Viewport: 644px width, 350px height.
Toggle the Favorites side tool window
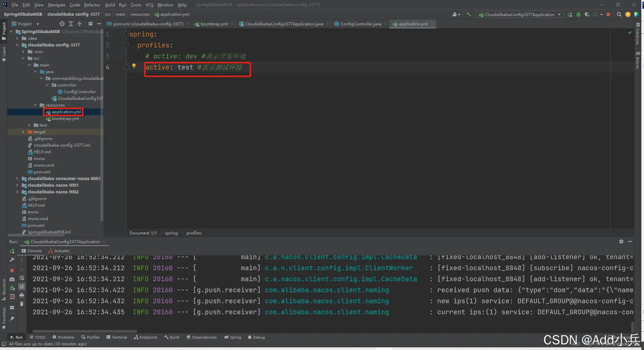[x=4, y=319]
